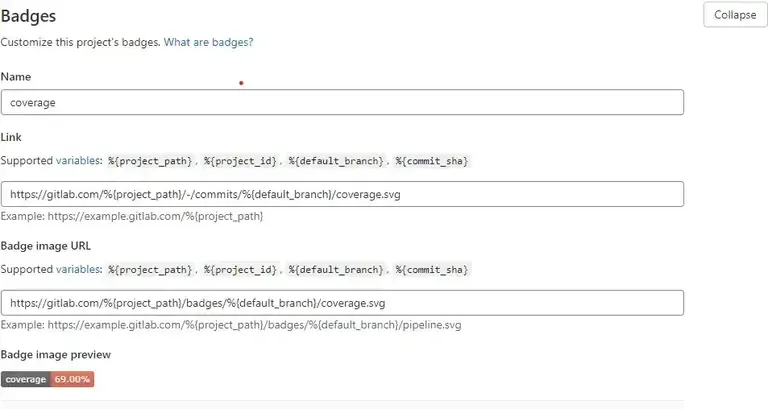Click the Badge image URL input field

342,303
